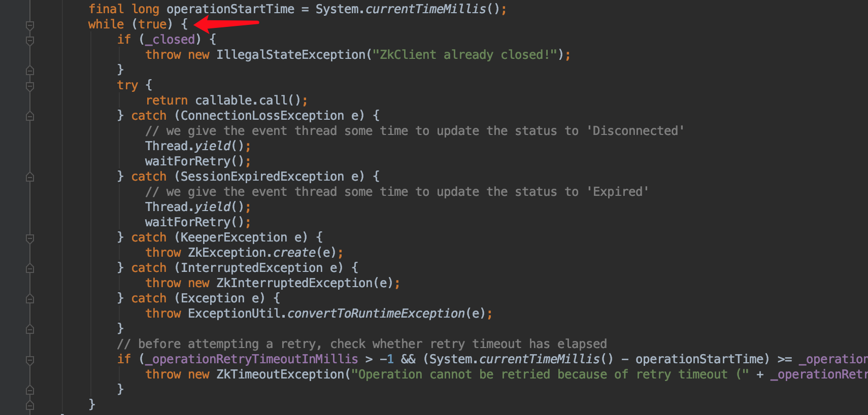Collapse the catch (Exception e) block
Screen dimensions: 868x415
click(x=30, y=299)
